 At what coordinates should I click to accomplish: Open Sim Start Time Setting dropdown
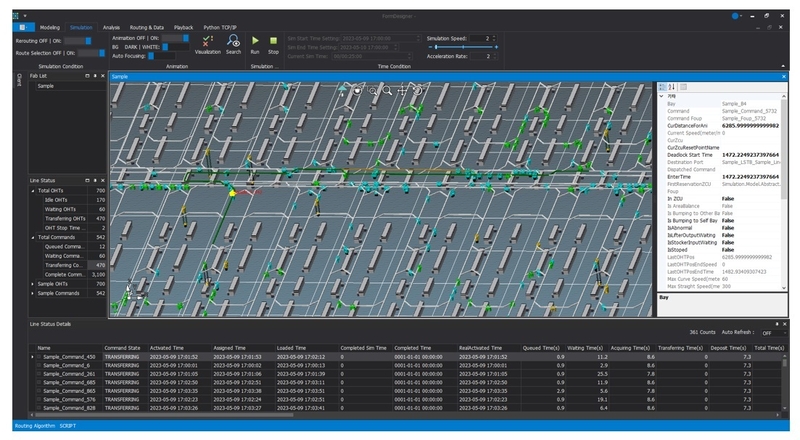tap(418, 38)
